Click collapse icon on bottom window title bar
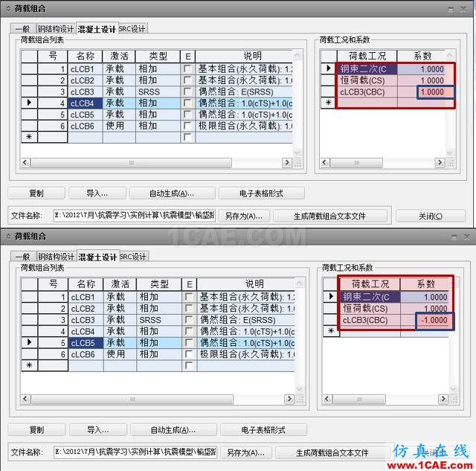 8,236
